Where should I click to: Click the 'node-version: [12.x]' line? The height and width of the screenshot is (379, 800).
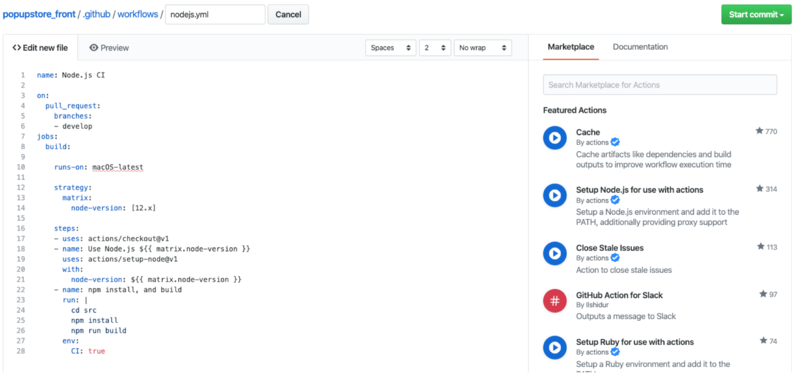[x=114, y=208]
